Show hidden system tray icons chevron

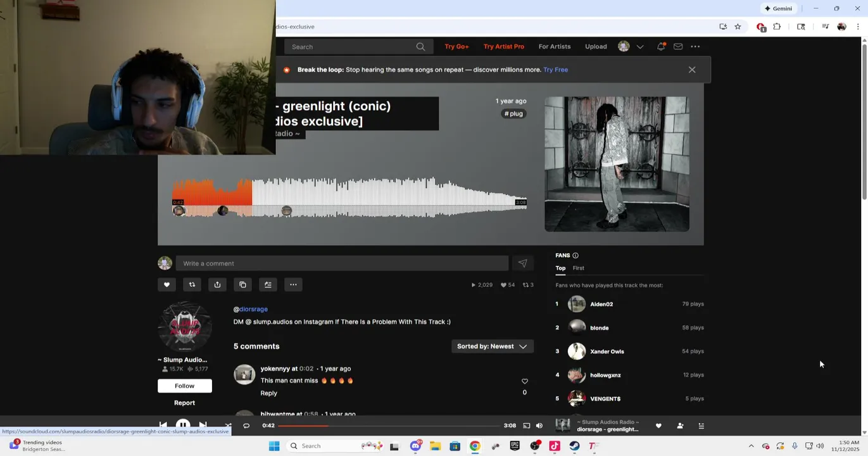[751, 446]
